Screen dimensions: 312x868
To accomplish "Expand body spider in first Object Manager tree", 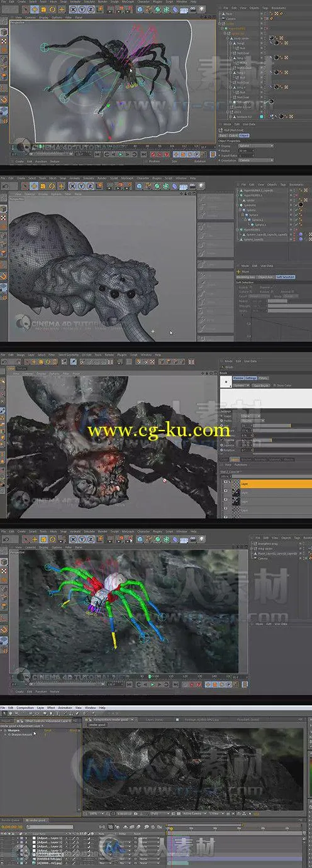I will tap(228, 38).
